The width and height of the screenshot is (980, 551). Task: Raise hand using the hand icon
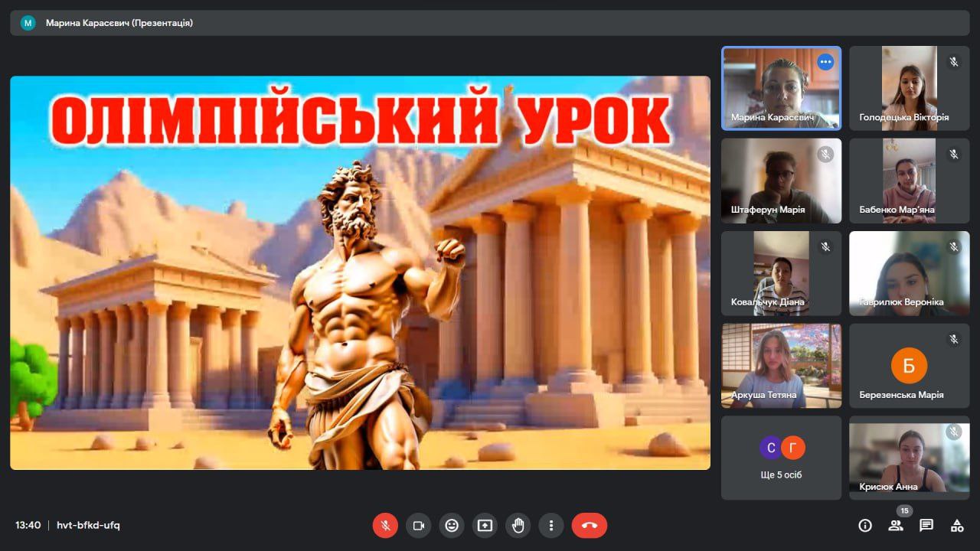pos(518,525)
